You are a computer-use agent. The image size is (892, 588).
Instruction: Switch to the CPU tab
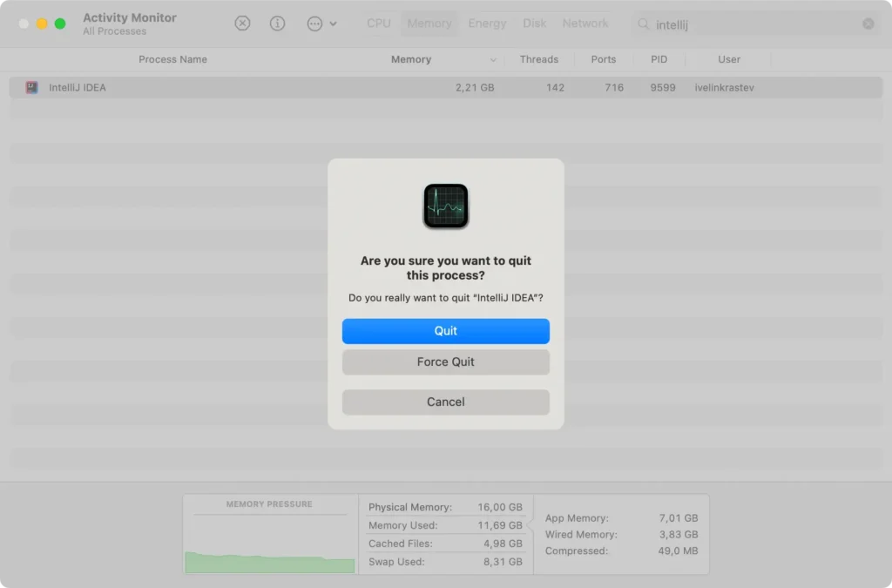click(378, 24)
